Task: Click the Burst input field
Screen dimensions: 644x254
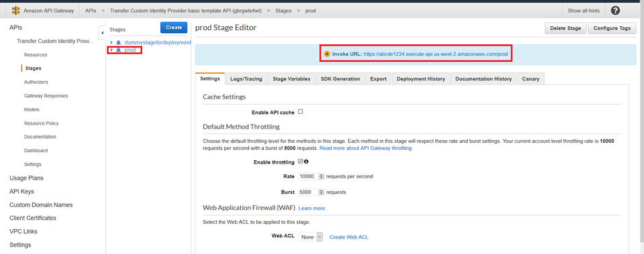Action: [309, 192]
